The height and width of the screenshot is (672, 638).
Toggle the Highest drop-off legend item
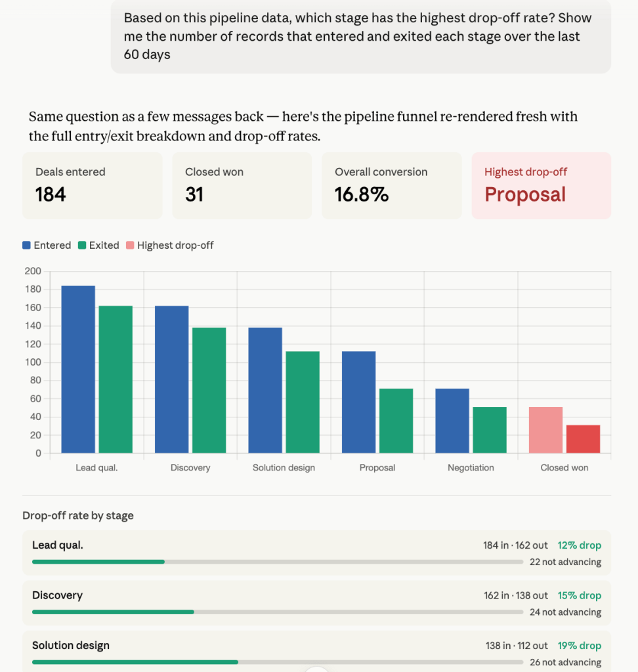point(170,245)
